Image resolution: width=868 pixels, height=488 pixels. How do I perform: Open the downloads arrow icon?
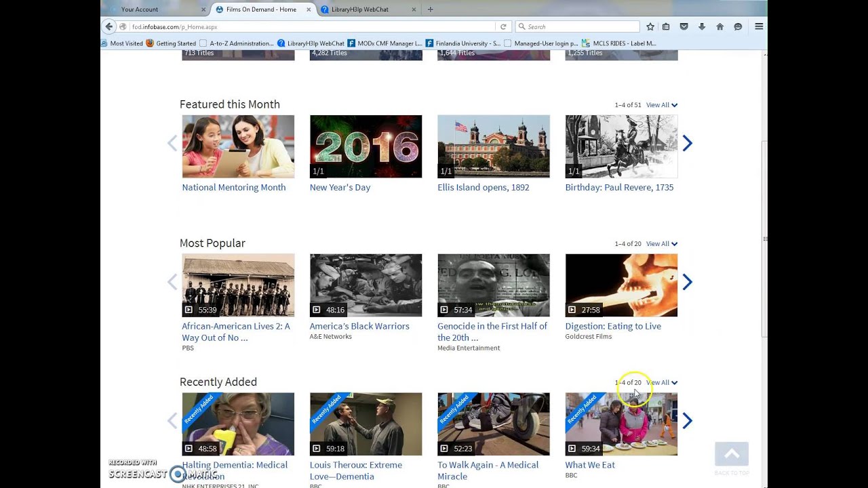702,27
